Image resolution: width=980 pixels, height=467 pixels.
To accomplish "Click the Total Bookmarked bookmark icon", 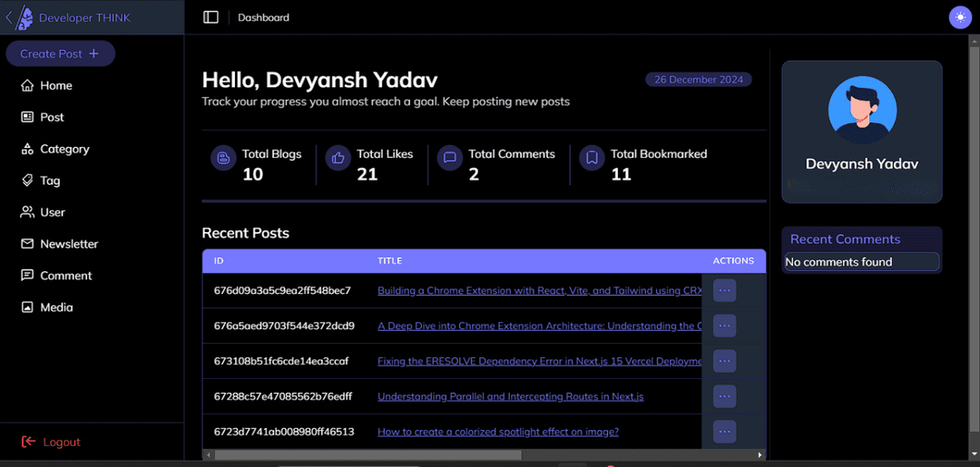I will 592,159.
